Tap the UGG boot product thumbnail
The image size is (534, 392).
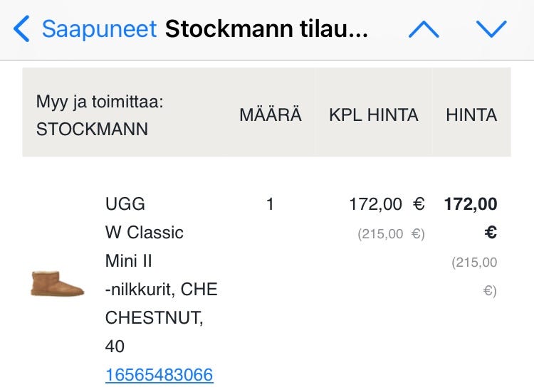[x=58, y=282]
